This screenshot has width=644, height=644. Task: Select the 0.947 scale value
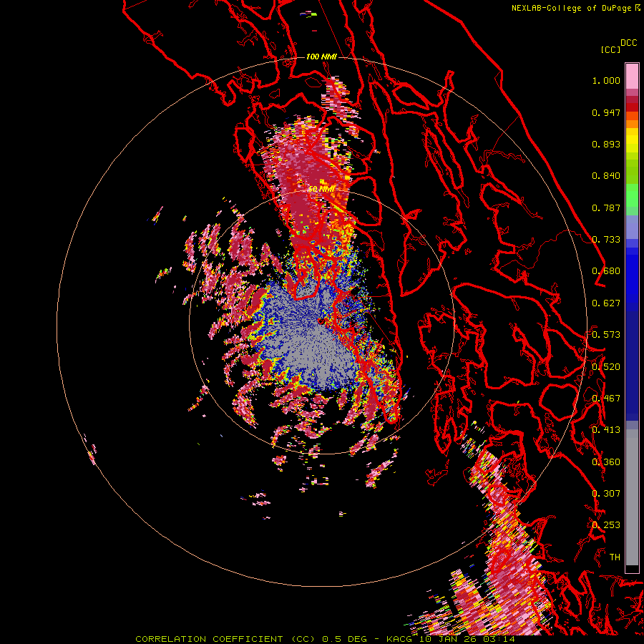click(606, 112)
